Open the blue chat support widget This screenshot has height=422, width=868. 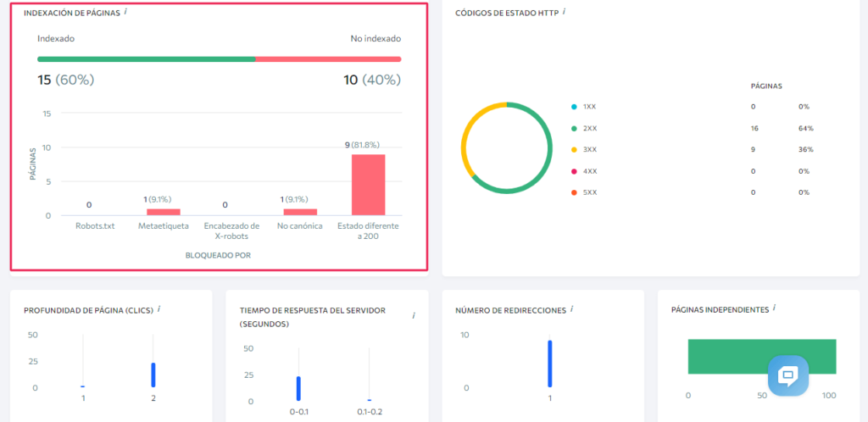click(x=788, y=375)
